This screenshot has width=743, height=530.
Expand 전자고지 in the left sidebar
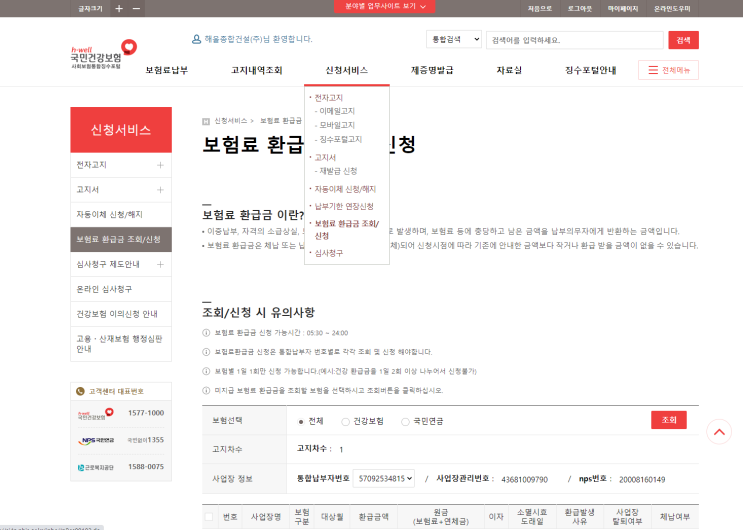click(x=160, y=165)
